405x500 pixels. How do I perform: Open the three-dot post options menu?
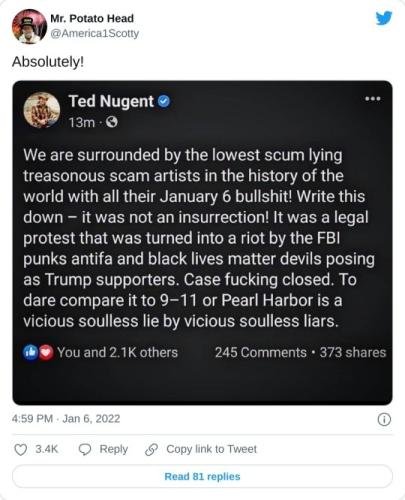373,99
